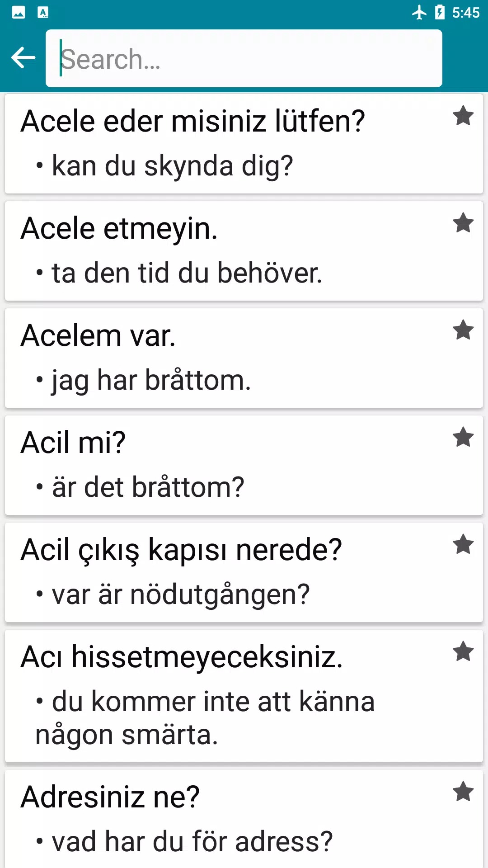Viewport: 488px width, 868px height.
Task: Click the Search input field
Action: [x=244, y=59]
